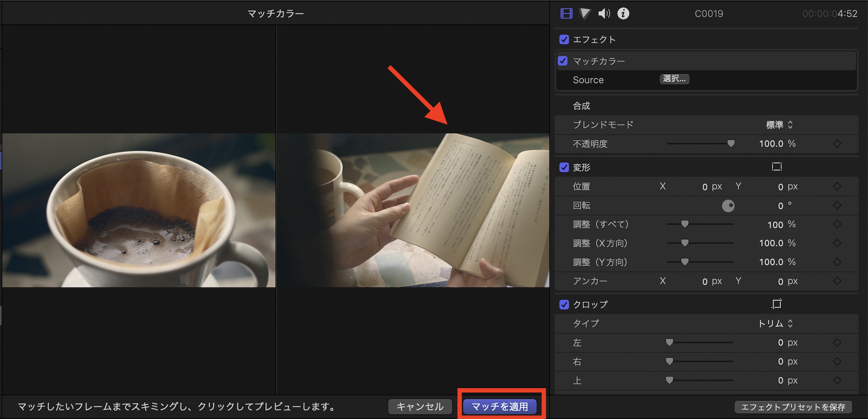The width and height of the screenshot is (868, 419).
Task: Add keyframe for 調整（X方向）
Action: coord(837,243)
